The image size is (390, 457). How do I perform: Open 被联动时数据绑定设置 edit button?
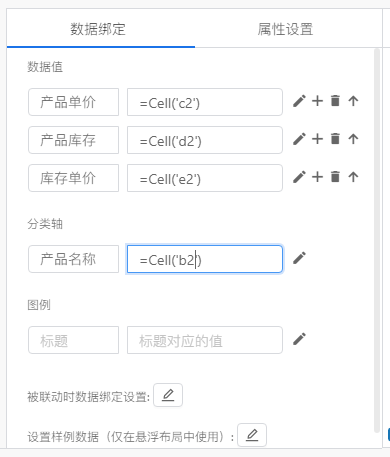168,395
